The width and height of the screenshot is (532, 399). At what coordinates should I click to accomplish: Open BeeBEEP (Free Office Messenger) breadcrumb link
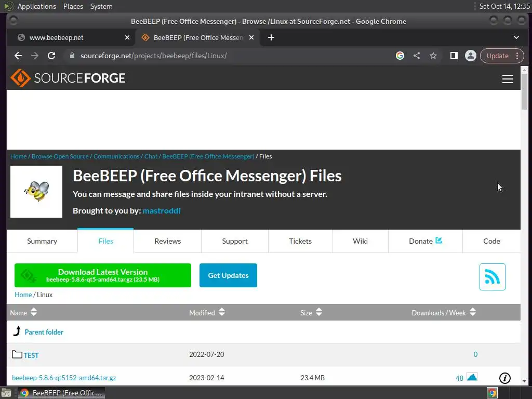(208, 156)
